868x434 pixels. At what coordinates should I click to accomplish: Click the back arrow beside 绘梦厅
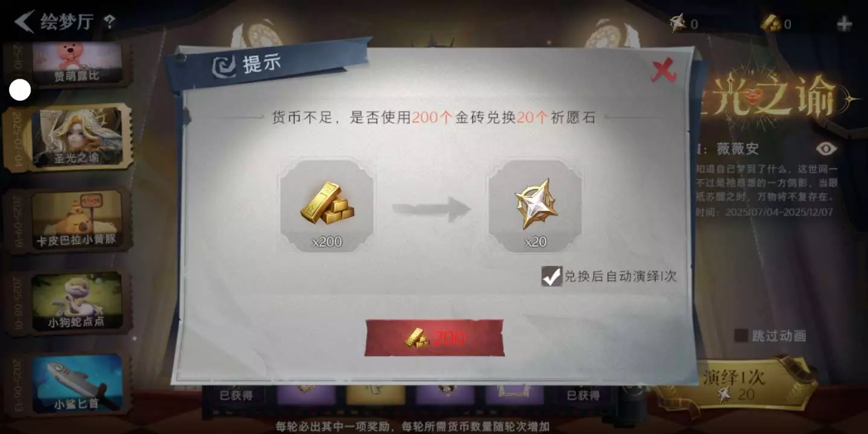24,22
